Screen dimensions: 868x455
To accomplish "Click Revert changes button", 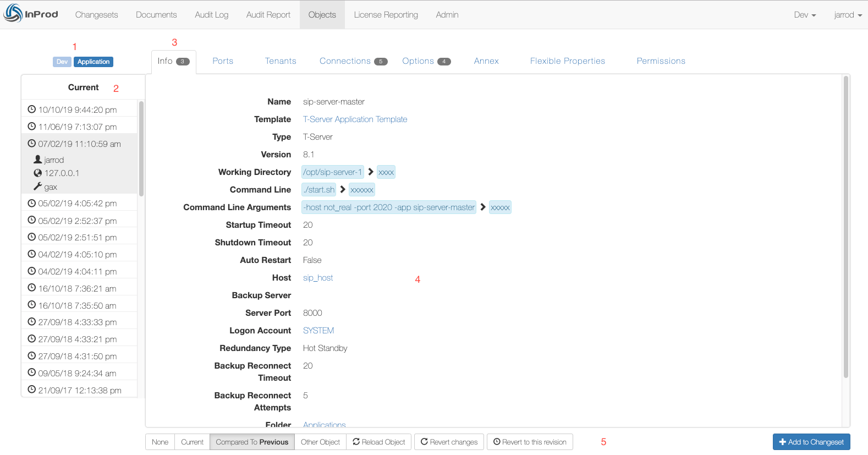I will pos(449,442).
